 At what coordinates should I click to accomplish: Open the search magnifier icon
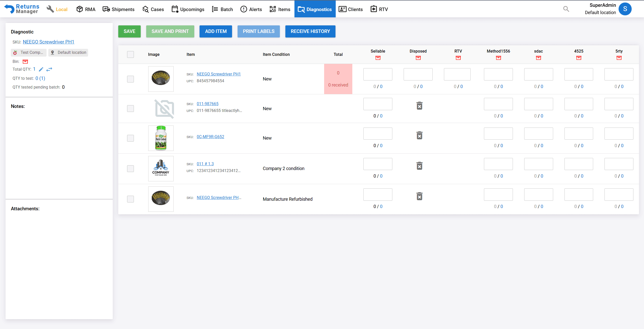click(566, 9)
